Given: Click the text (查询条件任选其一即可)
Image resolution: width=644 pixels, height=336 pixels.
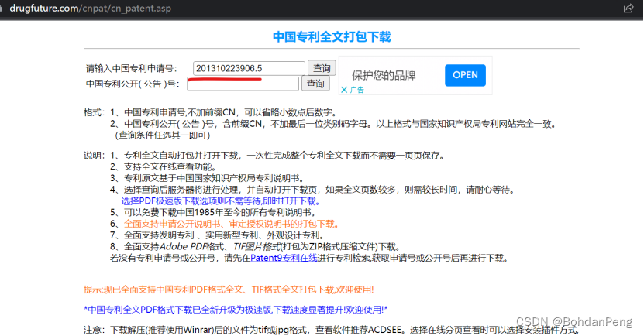Looking at the screenshot, I should [163, 135].
